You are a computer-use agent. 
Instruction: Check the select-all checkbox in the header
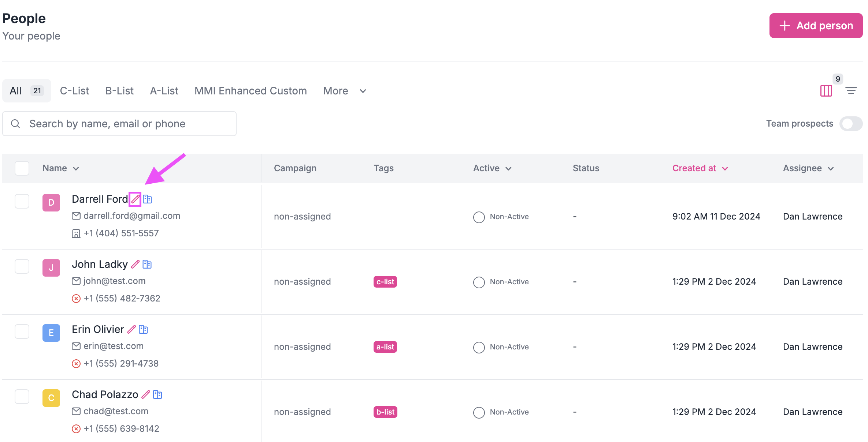tap(22, 168)
